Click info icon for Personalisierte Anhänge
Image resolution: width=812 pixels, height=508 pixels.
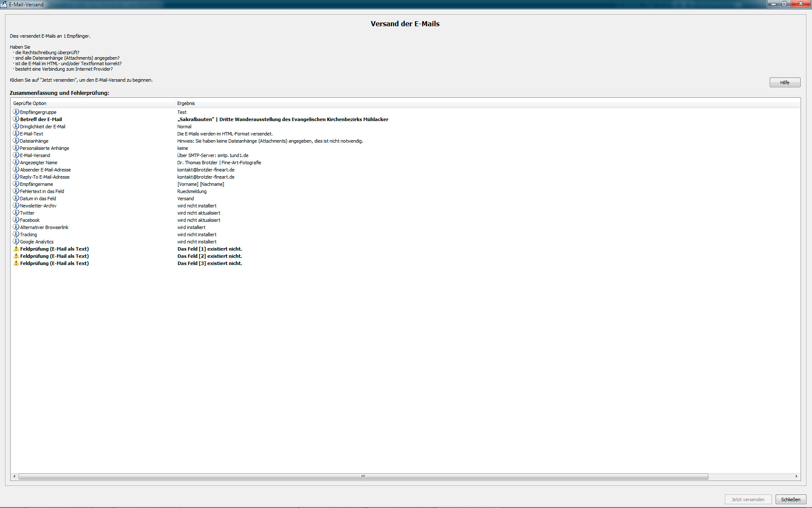16,148
